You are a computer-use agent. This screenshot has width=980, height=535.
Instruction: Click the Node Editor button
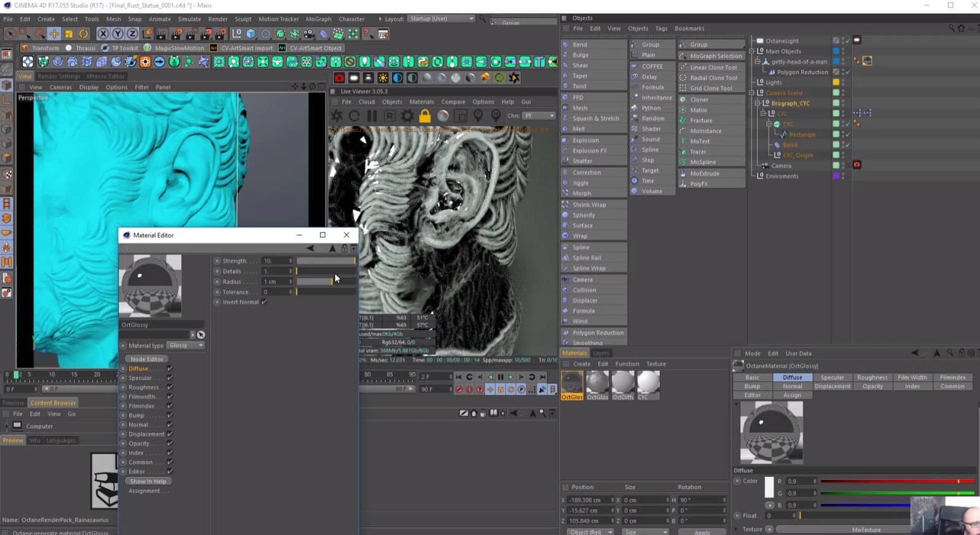point(147,359)
